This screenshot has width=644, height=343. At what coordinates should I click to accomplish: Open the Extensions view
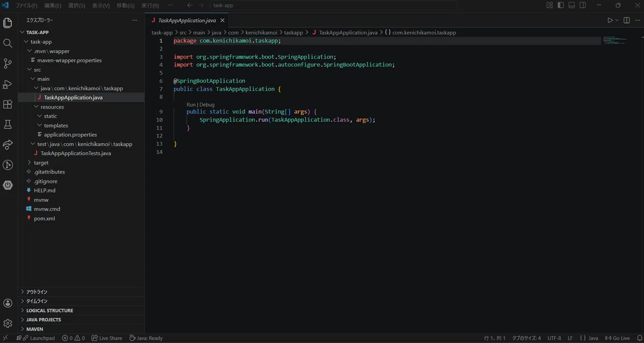(x=8, y=105)
